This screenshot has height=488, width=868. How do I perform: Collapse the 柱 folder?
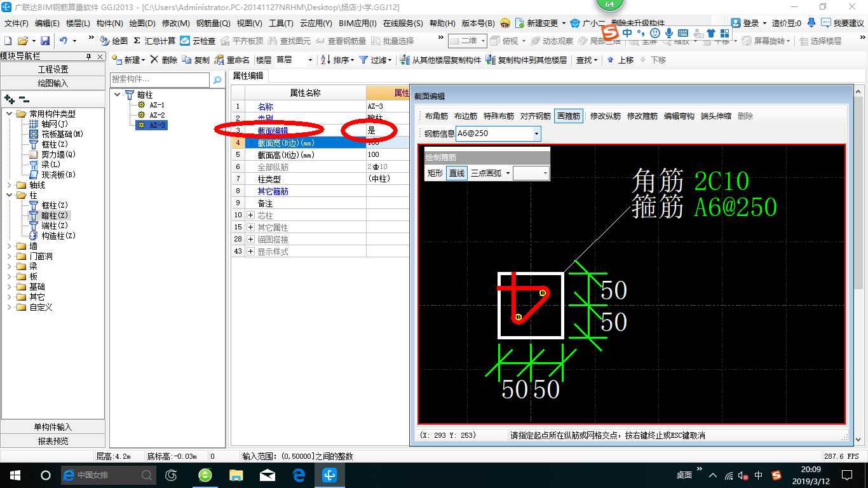(9, 195)
